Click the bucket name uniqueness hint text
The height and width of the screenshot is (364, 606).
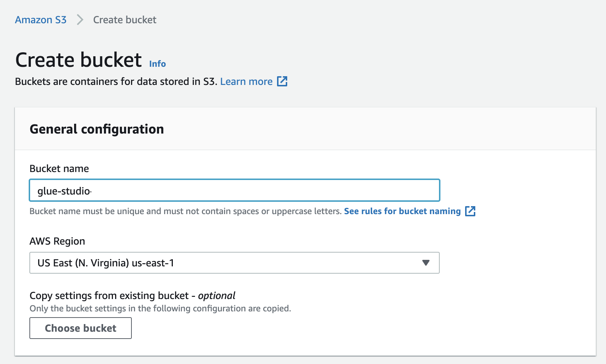tap(186, 211)
